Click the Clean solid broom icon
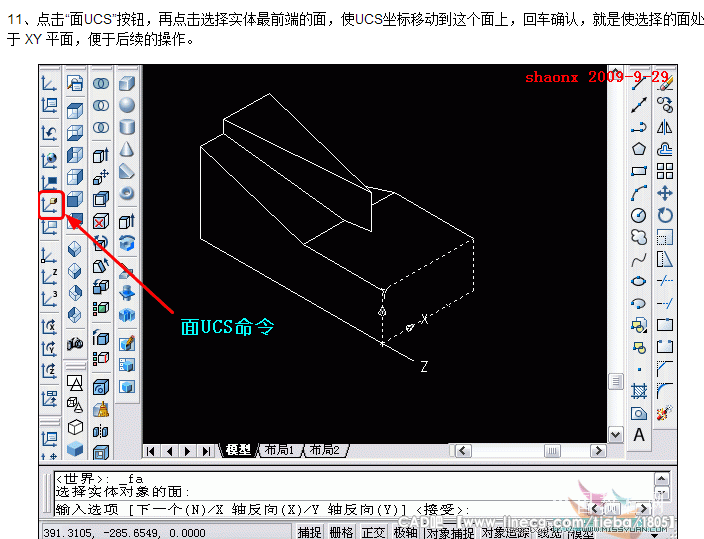 pos(101,409)
